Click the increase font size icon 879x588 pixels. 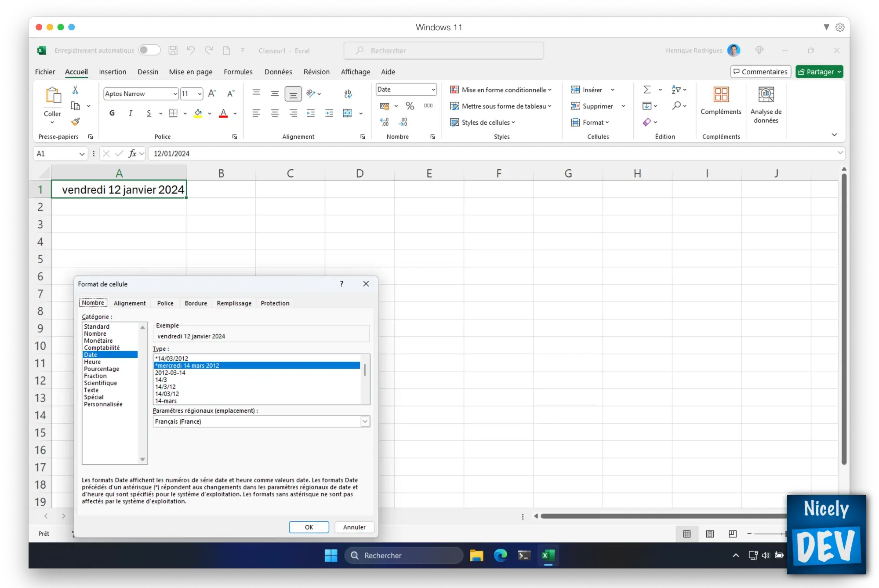pyautogui.click(x=212, y=94)
